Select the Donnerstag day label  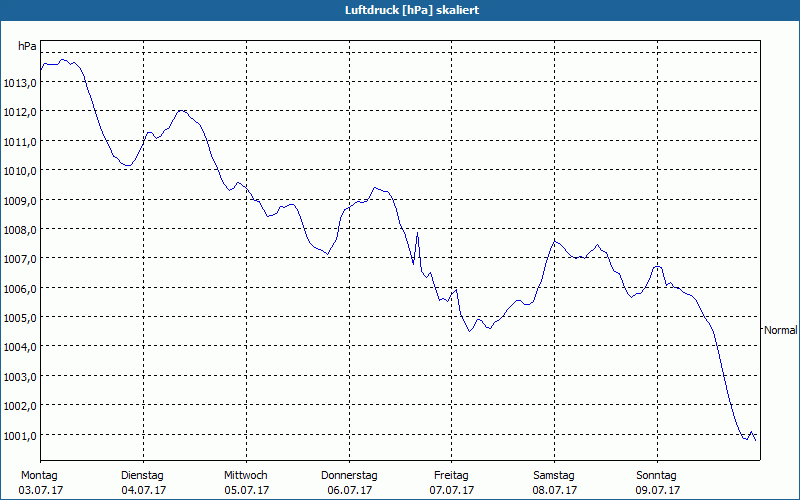coord(349,476)
